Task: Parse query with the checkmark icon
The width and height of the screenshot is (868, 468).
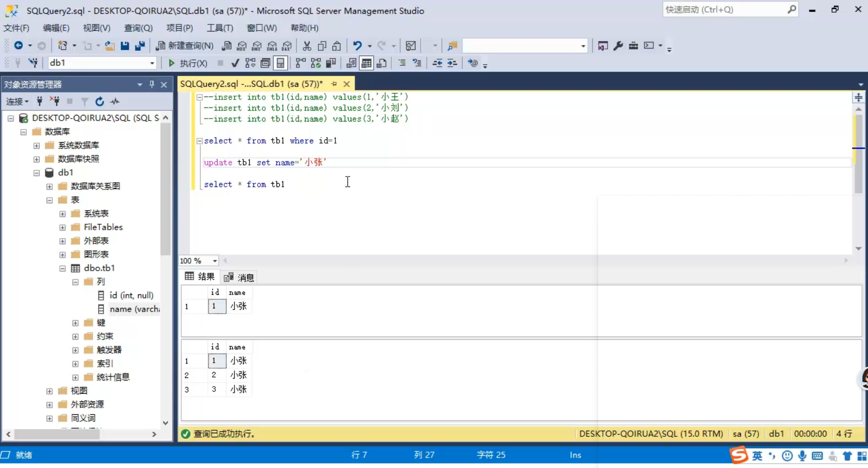Action: pos(235,63)
